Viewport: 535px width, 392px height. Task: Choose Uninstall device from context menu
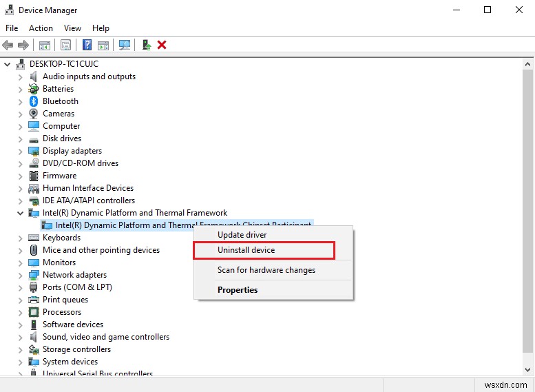pos(273,250)
